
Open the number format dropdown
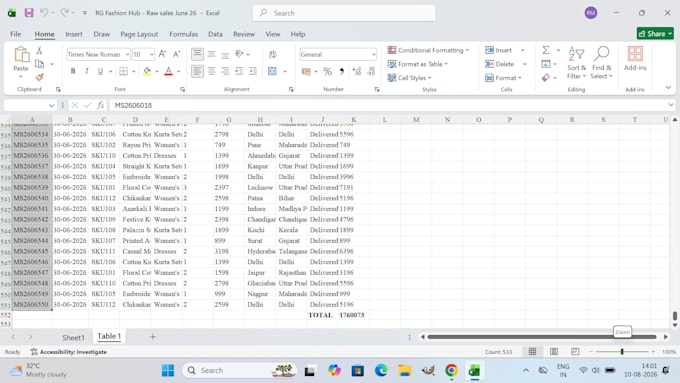tap(373, 55)
